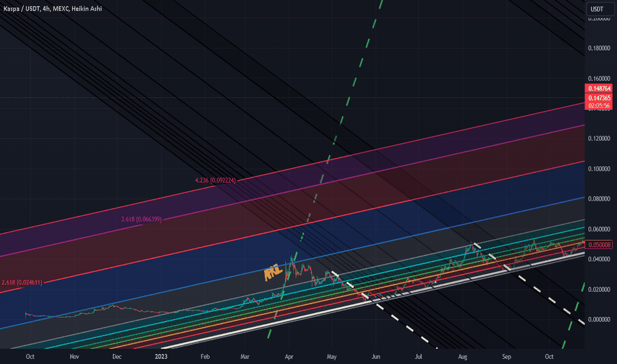Click the 0.050008 outlined price label

(599, 245)
